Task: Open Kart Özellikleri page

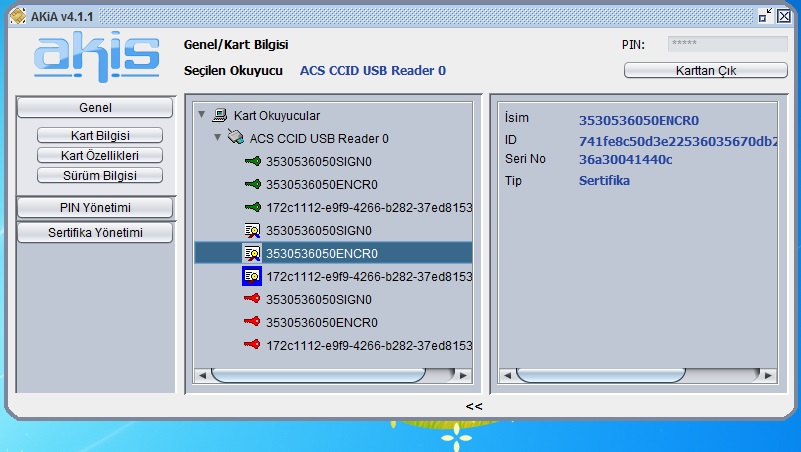Action: [99, 155]
